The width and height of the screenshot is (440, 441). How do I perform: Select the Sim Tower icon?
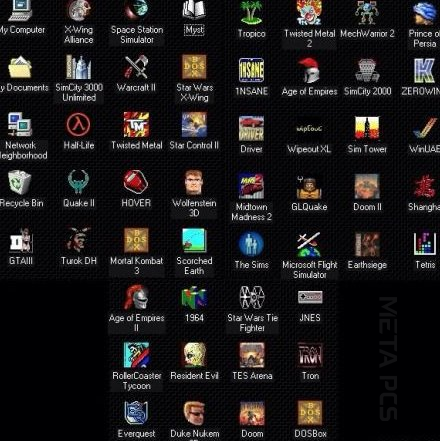[367, 128]
